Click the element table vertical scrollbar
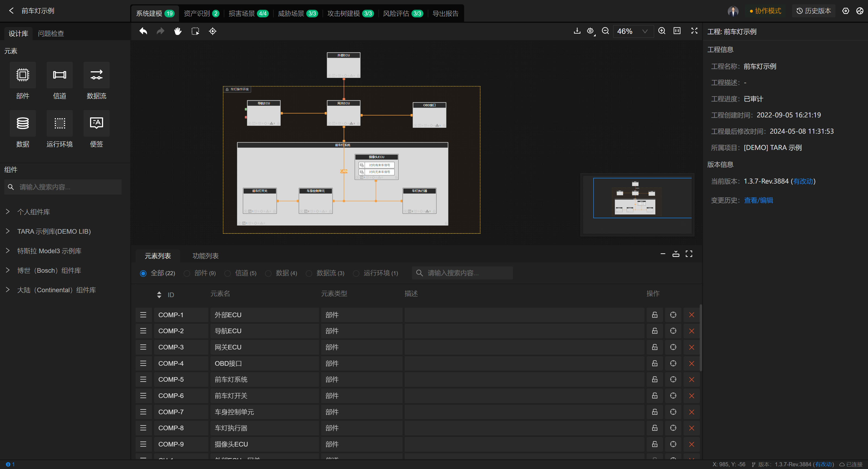This screenshot has width=868, height=469. (701, 338)
